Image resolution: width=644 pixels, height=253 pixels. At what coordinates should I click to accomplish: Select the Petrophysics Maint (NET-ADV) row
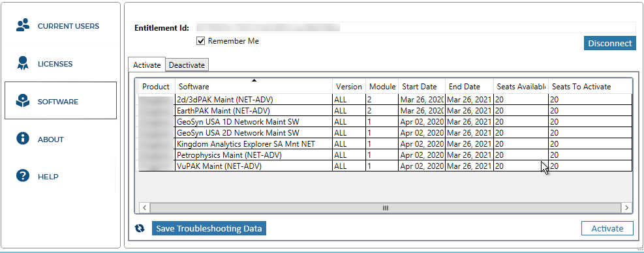click(385, 155)
